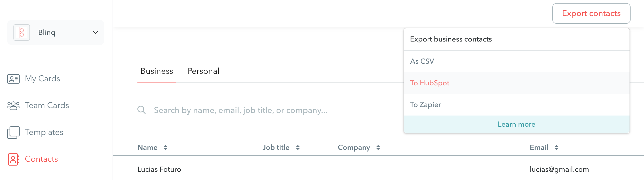Click the Templates stacked-pages icon

click(x=13, y=132)
